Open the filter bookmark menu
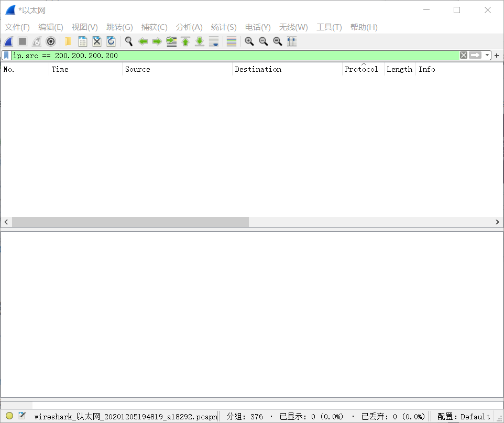The height and width of the screenshot is (423, 504). 6,56
